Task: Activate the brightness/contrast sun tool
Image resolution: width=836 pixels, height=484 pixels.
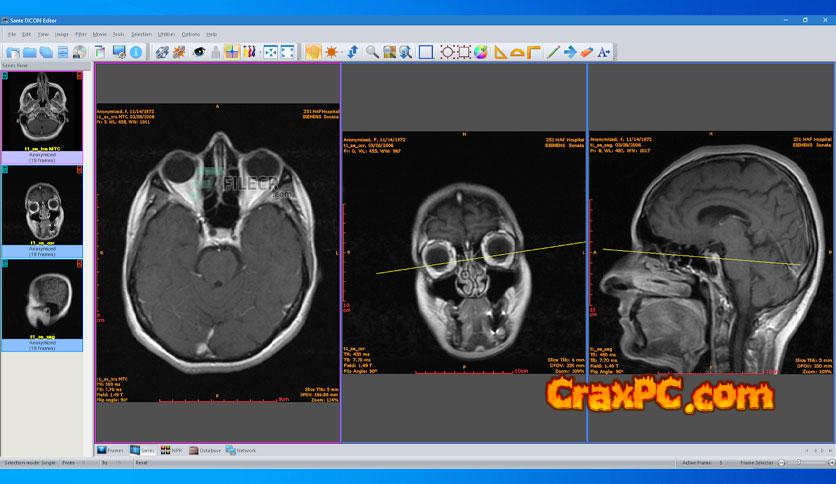Action: point(332,51)
